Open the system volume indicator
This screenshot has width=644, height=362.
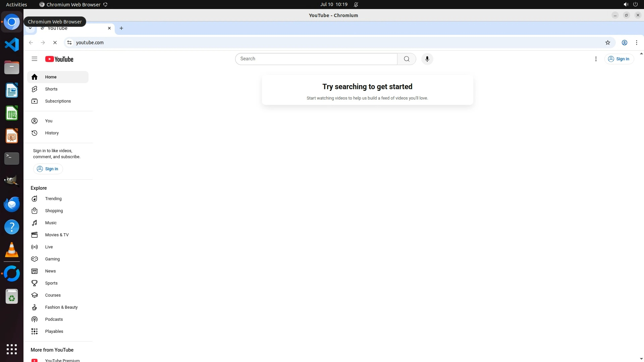tap(626, 4)
